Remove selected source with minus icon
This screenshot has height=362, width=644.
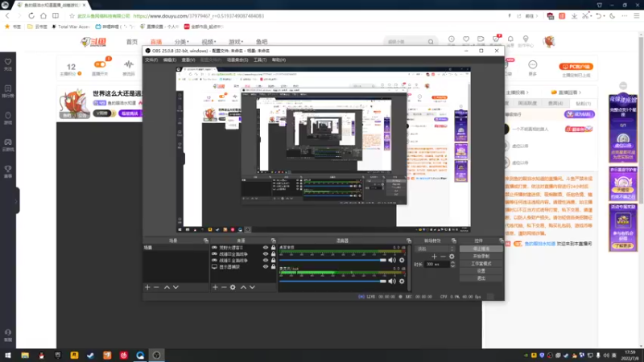click(x=224, y=287)
